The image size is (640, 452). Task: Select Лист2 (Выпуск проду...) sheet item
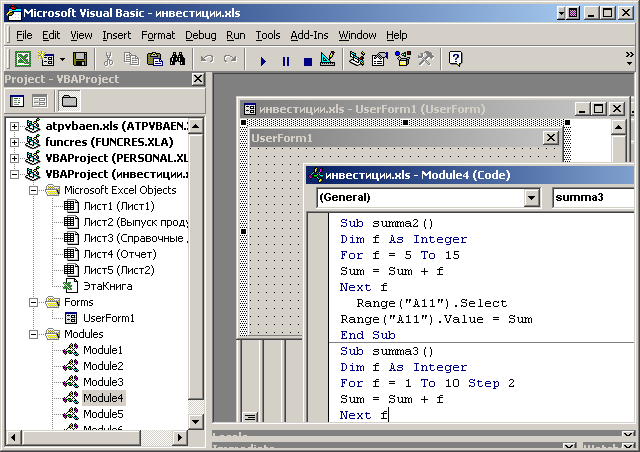point(136,222)
